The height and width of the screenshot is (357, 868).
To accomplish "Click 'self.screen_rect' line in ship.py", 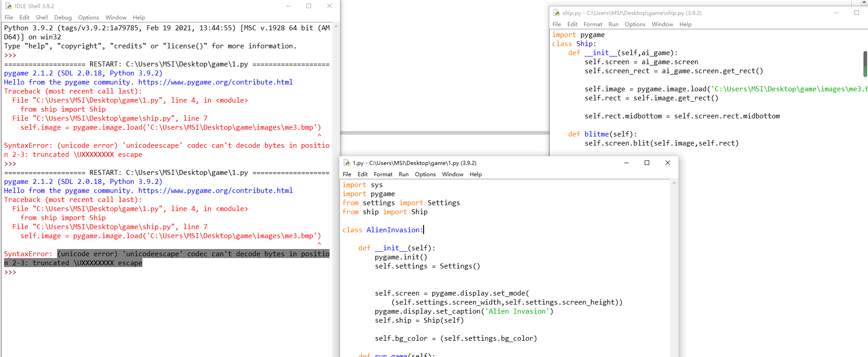I will (x=674, y=71).
